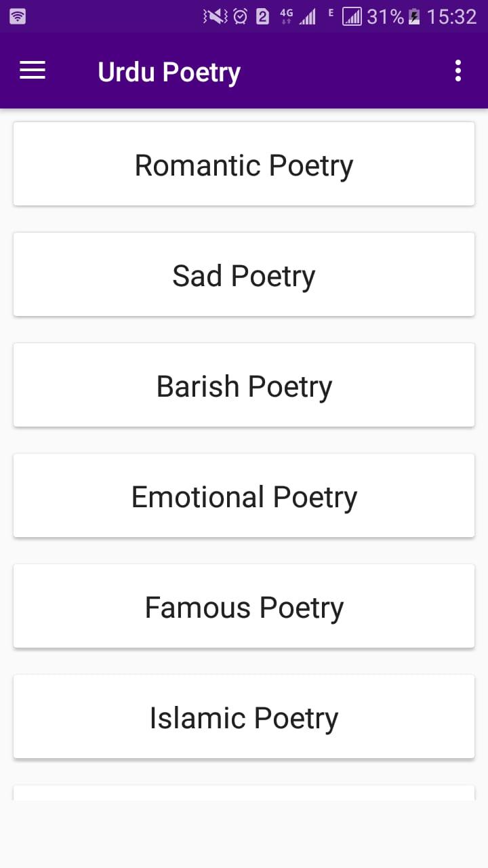Tap the partially visible card below Islamic Poetry
Image resolution: width=488 pixels, height=868 pixels.
(244, 793)
